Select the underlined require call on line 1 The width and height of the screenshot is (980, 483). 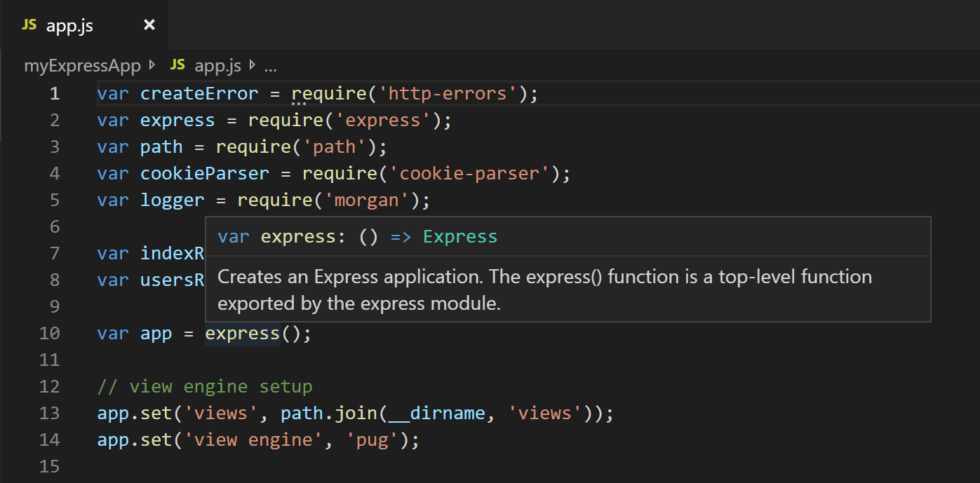point(330,93)
